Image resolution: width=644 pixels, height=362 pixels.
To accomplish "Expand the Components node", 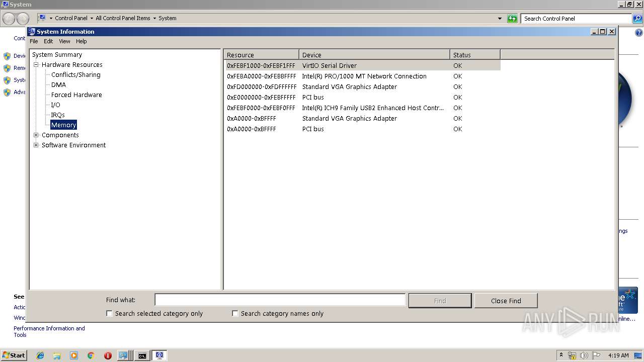I will [x=36, y=135].
